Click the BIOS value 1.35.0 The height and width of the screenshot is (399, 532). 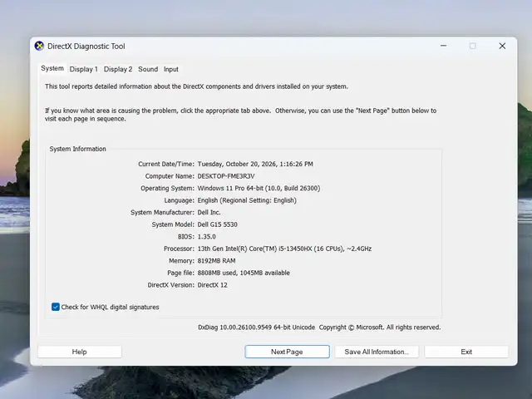(x=207, y=236)
